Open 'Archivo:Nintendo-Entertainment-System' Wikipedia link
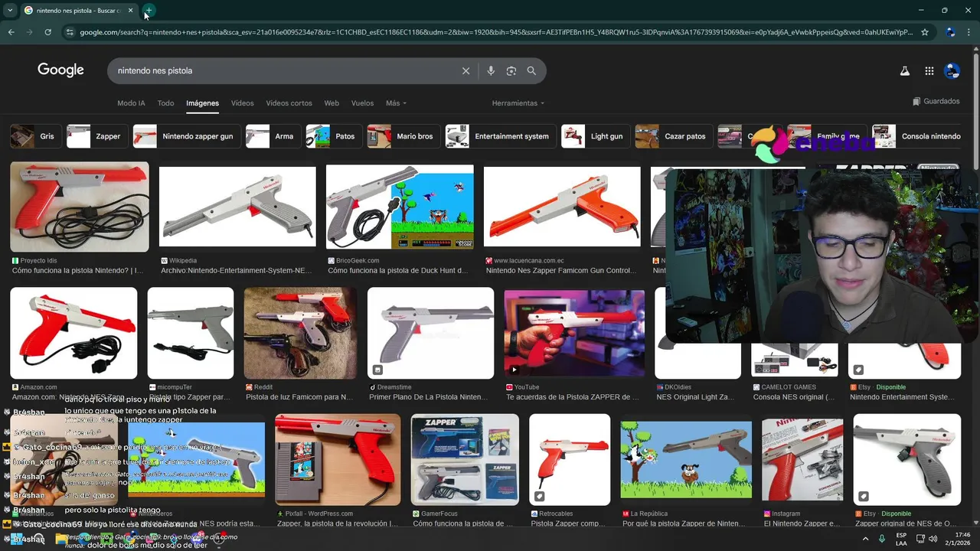The image size is (980, 551). pos(237,270)
